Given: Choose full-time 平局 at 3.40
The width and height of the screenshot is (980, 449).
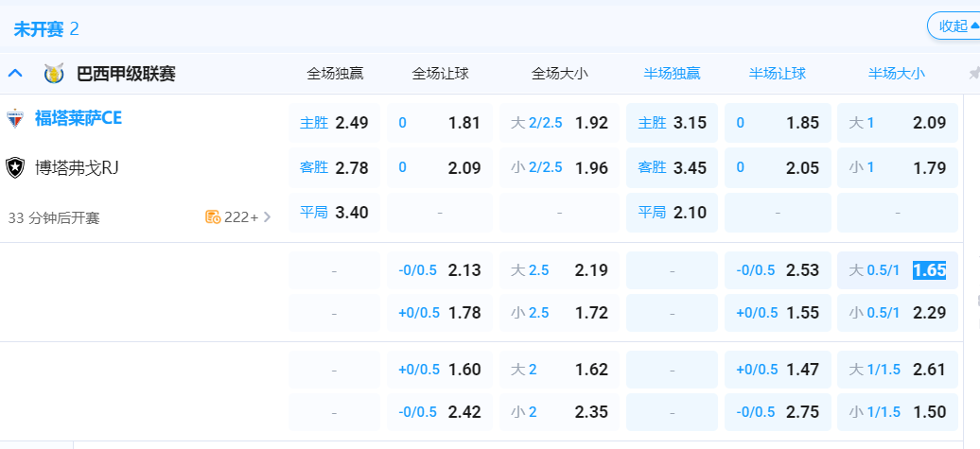Looking at the screenshot, I should (335, 213).
